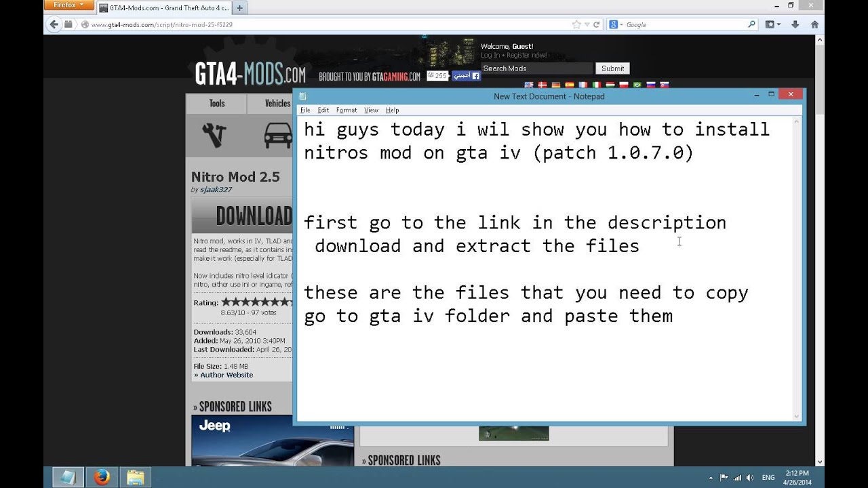Open Notepad's Format menu
Screen dimensions: 868x488
coord(347,110)
